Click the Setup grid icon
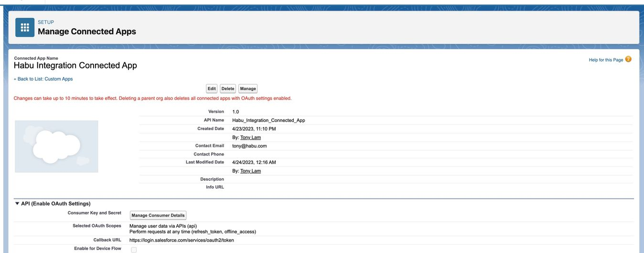Screen dimensions: 644x253 pos(25,27)
